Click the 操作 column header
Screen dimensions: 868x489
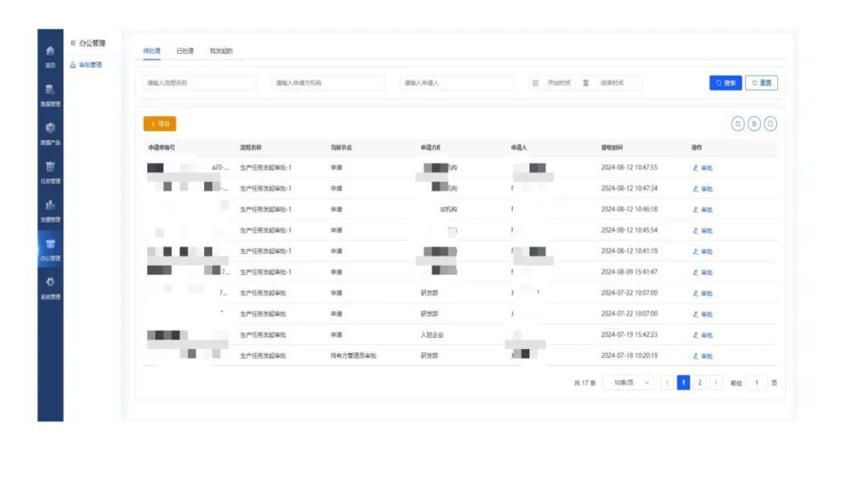click(697, 148)
